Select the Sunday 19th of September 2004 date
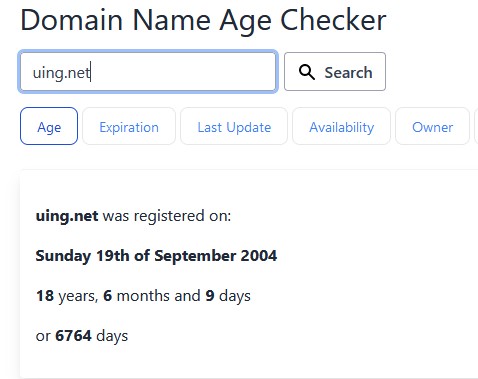The width and height of the screenshot is (478, 379). pos(156,256)
